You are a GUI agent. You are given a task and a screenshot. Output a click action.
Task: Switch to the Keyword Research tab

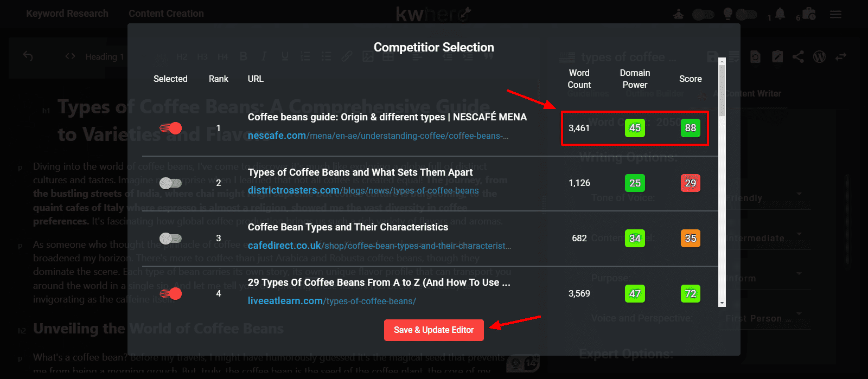(67, 14)
